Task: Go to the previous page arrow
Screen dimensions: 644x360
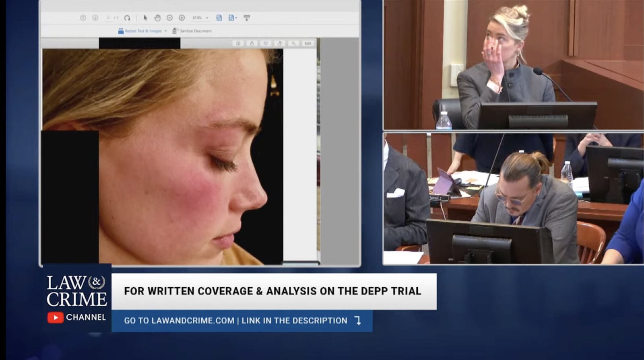Action: click(83, 18)
